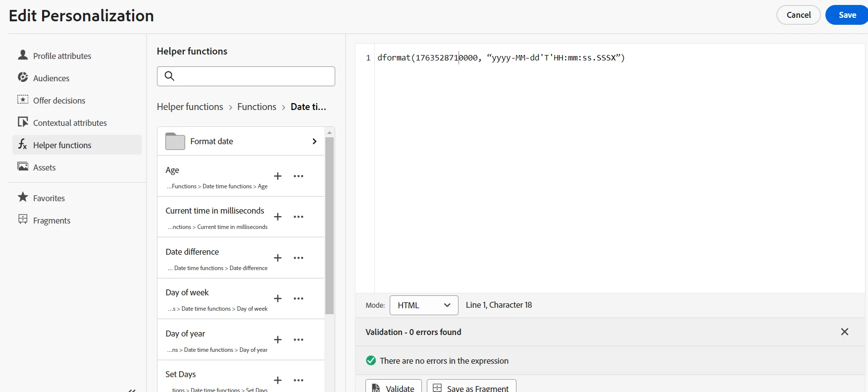The height and width of the screenshot is (392, 868).
Task: Click the Date difference list item
Action: coord(241,258)
